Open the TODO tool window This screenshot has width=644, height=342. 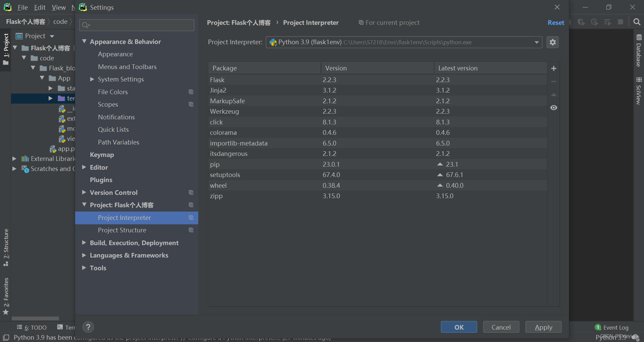click(32, 328)
